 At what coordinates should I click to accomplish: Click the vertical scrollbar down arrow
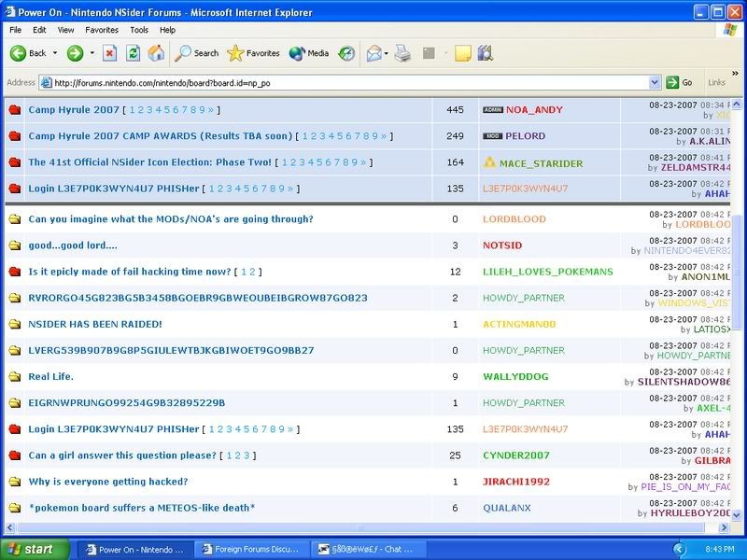pos(737,515)
